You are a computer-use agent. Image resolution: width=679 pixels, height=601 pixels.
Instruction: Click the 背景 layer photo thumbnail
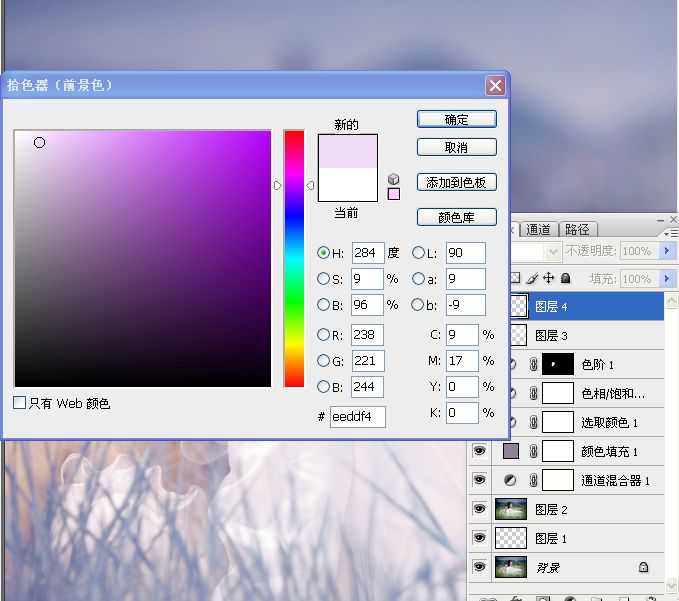pyautogui.click(x=511, y=567)
